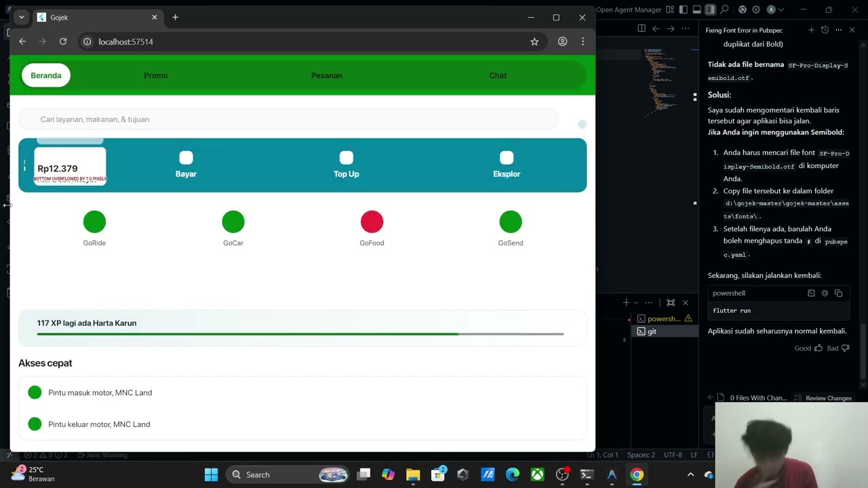Reload the localhost page
The height and width of the screenshot is (488, 868).
(63, 41)
